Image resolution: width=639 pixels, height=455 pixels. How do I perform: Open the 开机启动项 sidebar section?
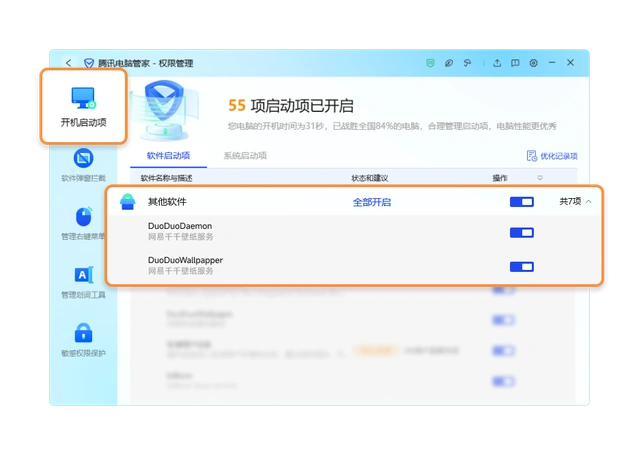83,106
